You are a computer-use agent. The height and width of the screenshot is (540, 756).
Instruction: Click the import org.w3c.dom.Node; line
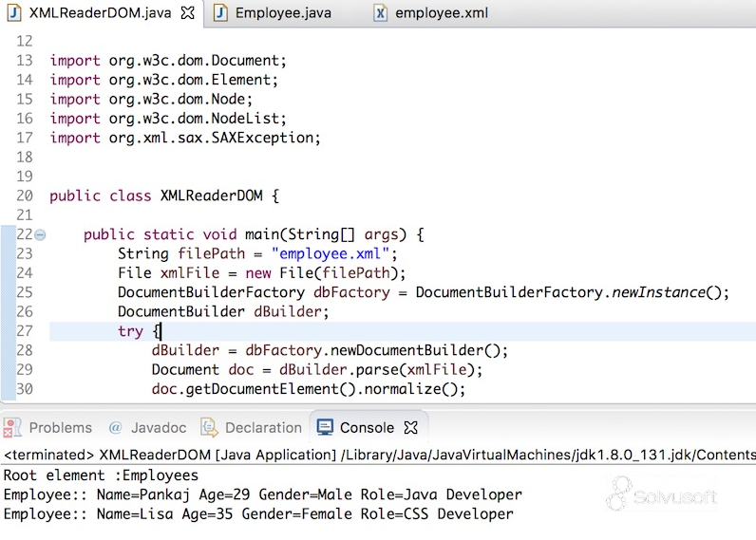tap(151, 100)
